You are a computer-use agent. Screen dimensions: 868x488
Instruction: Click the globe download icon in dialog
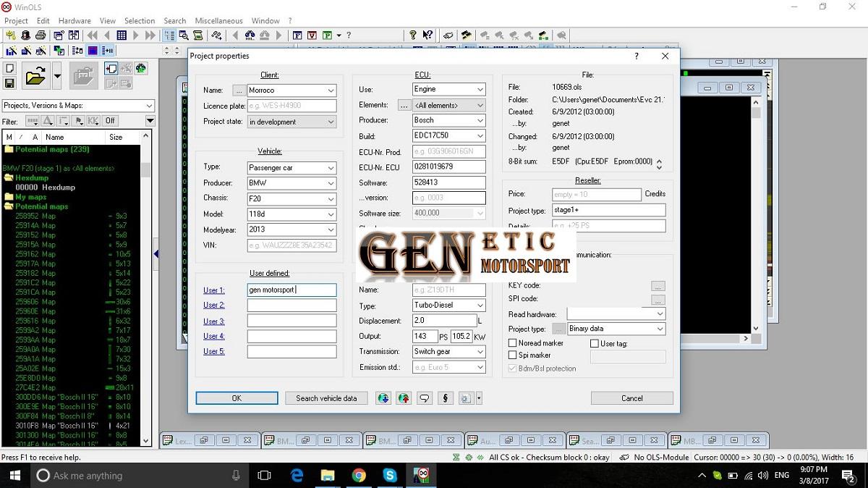(383, 398)
